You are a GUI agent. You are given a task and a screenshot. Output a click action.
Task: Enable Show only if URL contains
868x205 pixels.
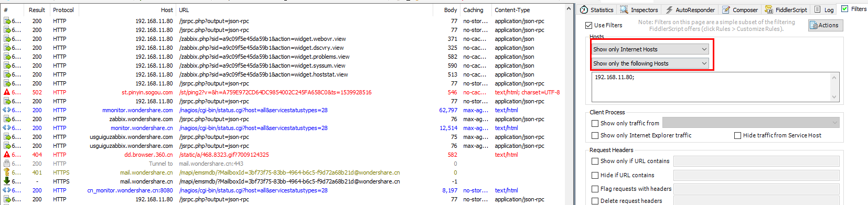click(x=595, y=161)
